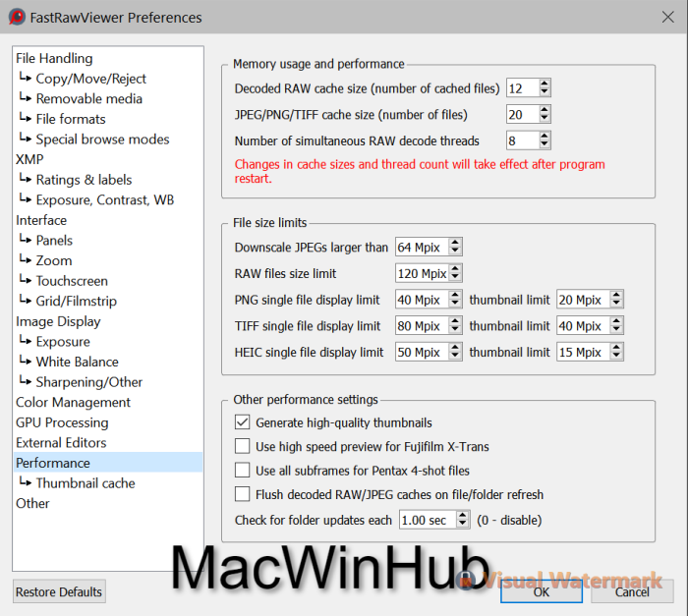This screenshot has width=688, height=616.
Task: Lower HEIC single file display limit
Action: tap(455, 357)
